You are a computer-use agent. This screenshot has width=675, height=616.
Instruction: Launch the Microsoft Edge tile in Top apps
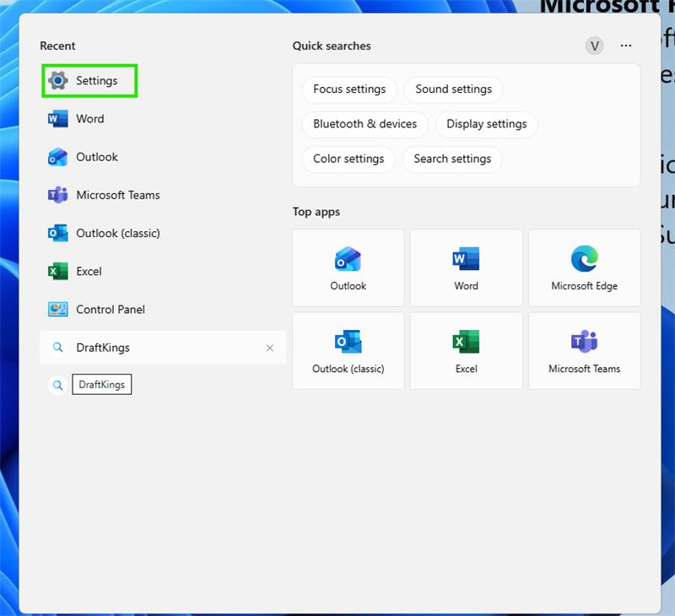point(584,267)
